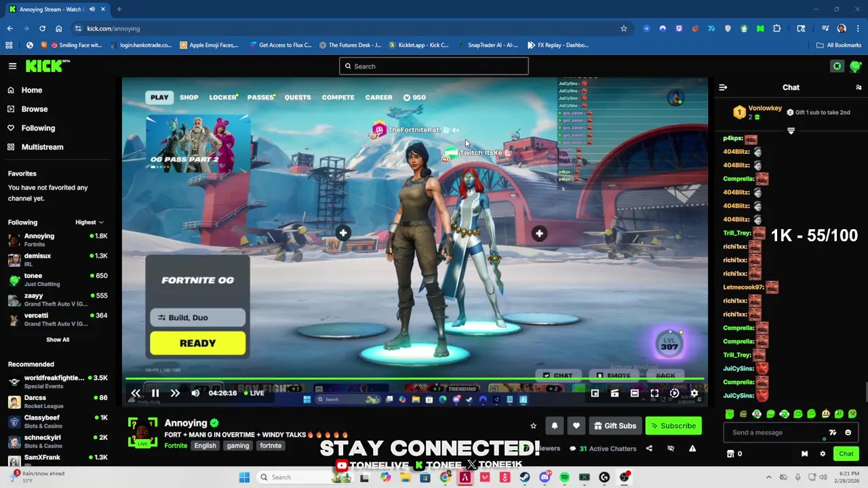Screen dimensions: 868x488
Task: Click the Fortnite category link
Action: click(x=176, y=446)
